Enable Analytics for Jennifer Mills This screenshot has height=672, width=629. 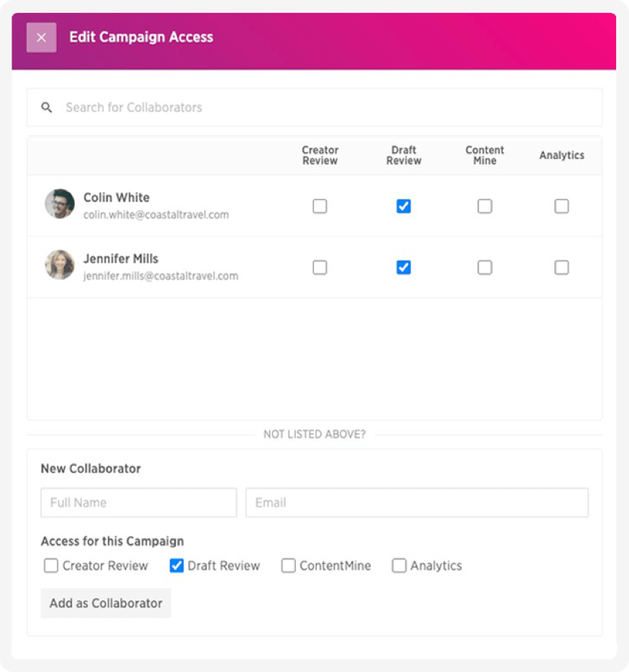562,268
